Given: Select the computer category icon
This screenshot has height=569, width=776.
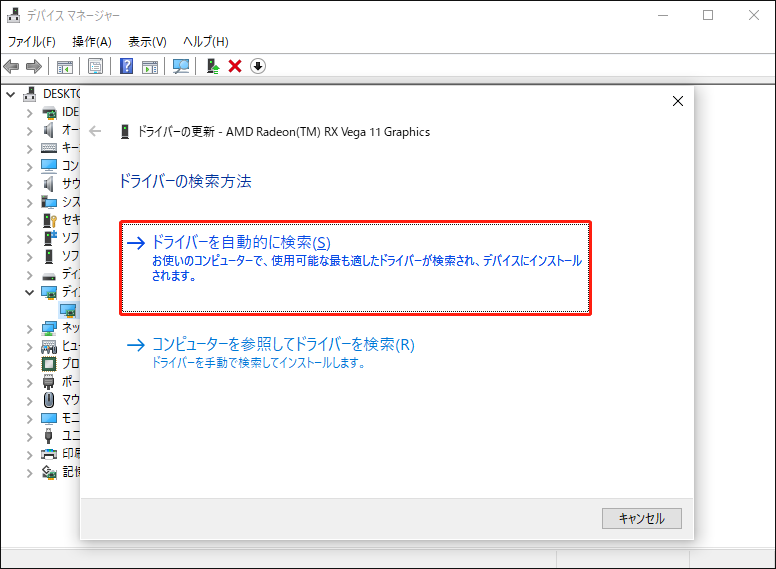Looking at the screenshot, I should [49, 166].
